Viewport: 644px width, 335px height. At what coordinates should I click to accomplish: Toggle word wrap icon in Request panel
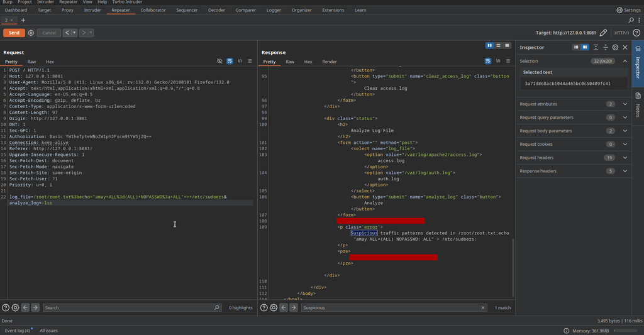230,62
